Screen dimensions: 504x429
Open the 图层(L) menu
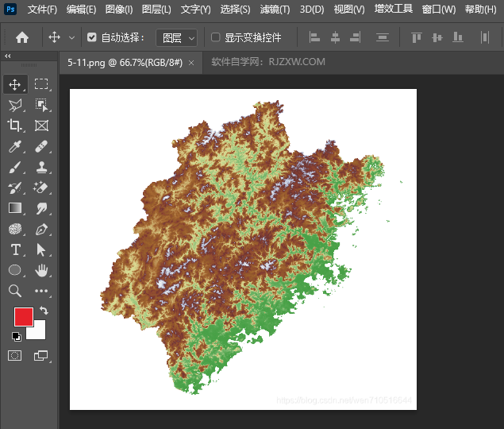[156, 10]
